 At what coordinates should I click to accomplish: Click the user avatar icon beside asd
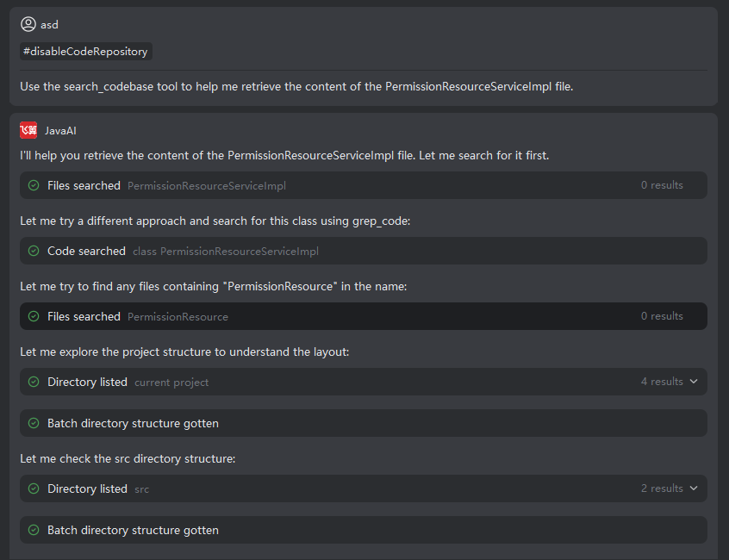click(x=28, y=24)
